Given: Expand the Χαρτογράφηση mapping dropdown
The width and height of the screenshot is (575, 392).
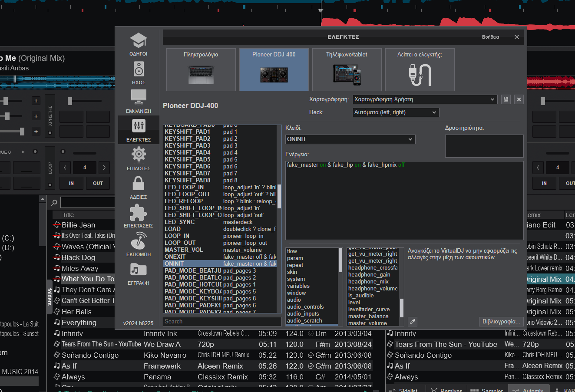Looking at the screenshot, I should 425,99.
